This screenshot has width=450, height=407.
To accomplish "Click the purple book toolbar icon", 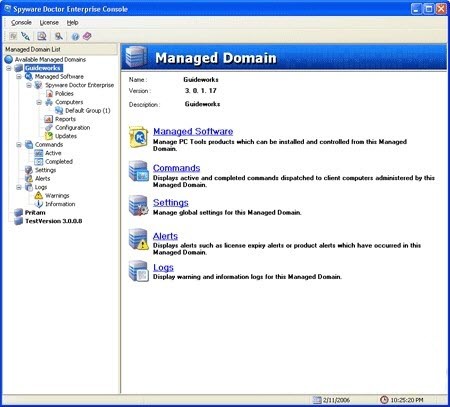I will point(87,36).
